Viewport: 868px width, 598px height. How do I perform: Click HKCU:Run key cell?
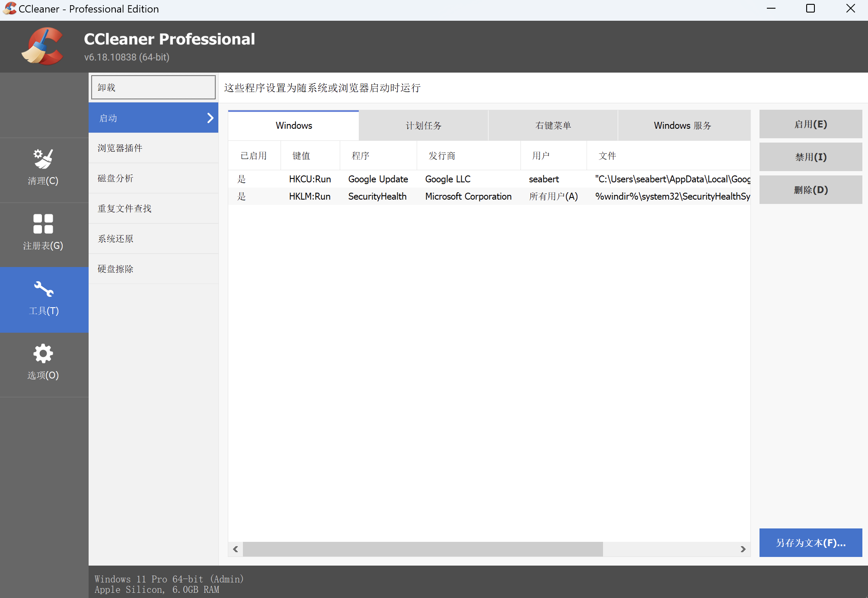(x=310, y=179)
